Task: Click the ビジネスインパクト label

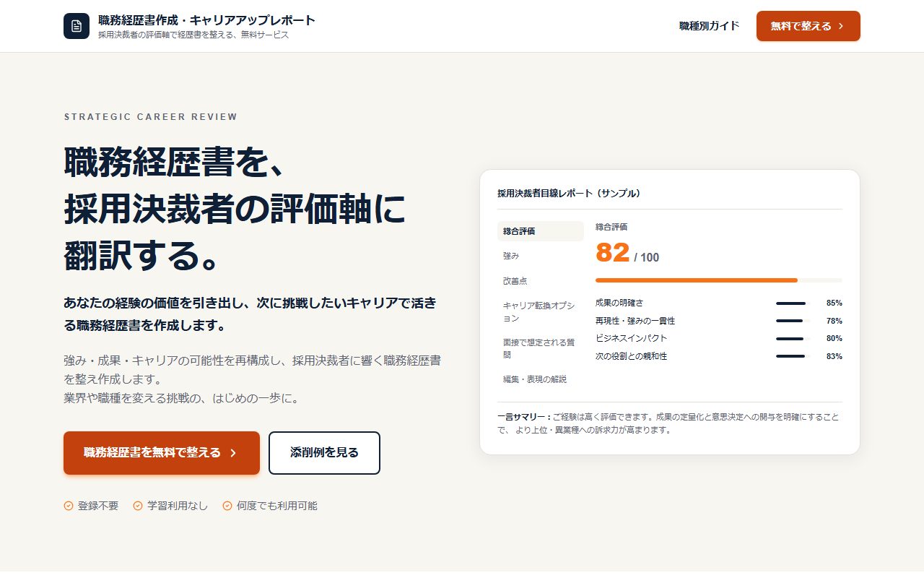Action: 632,339
